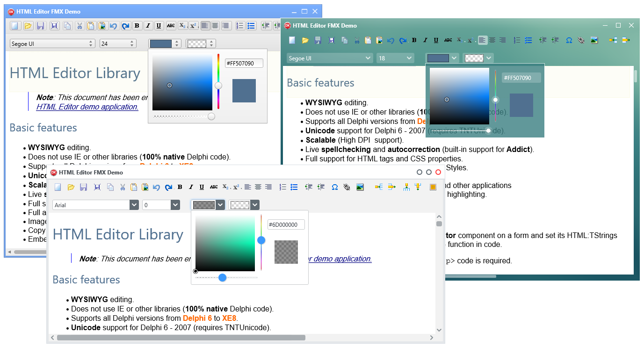
Task: Toggle Italic in front window toolbar
Action: (191, 187)
